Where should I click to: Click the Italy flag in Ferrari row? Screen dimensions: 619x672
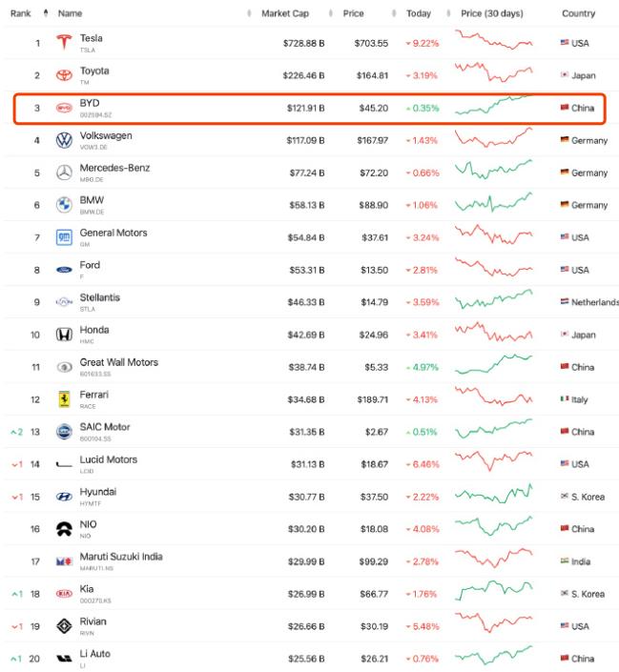(565, 399)
